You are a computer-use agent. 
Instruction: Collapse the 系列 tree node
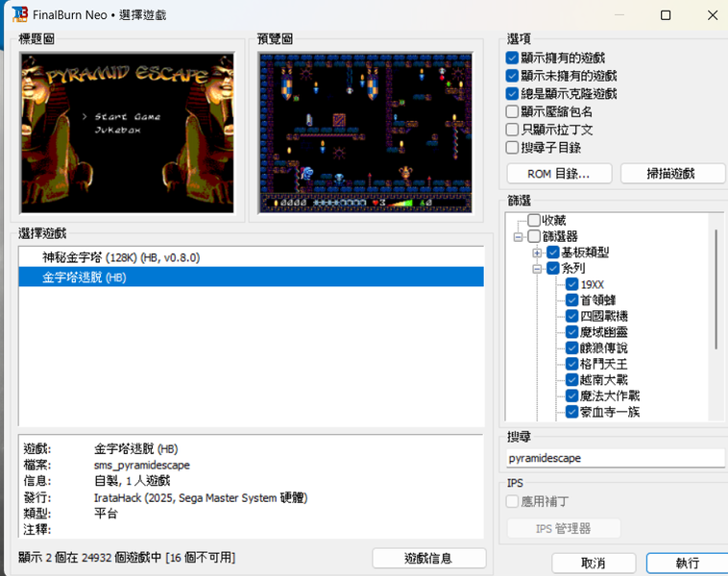coord(537,269)
